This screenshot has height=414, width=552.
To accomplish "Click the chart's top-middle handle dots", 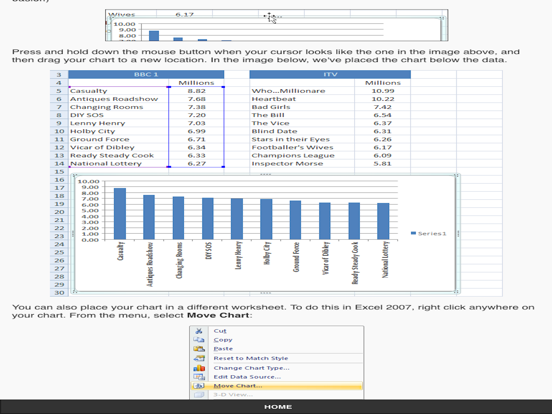I will tap(266, 175).
